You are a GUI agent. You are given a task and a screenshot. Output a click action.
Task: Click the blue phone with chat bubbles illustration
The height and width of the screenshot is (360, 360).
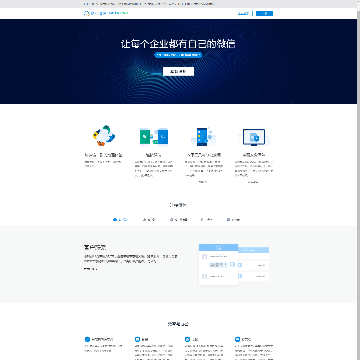pos(203,137)
